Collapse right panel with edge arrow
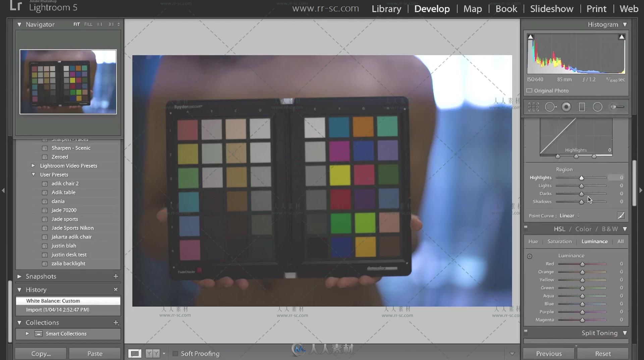This screenshot has height=360, width=644. (x=641, y=190)
